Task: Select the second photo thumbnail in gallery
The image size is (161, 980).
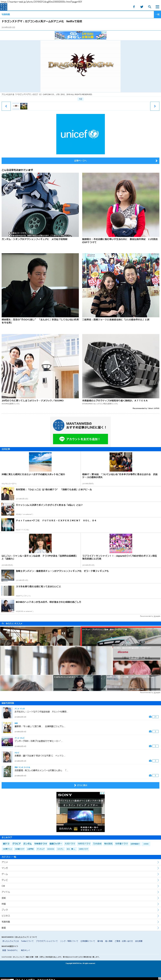Action: pos(24,107)
